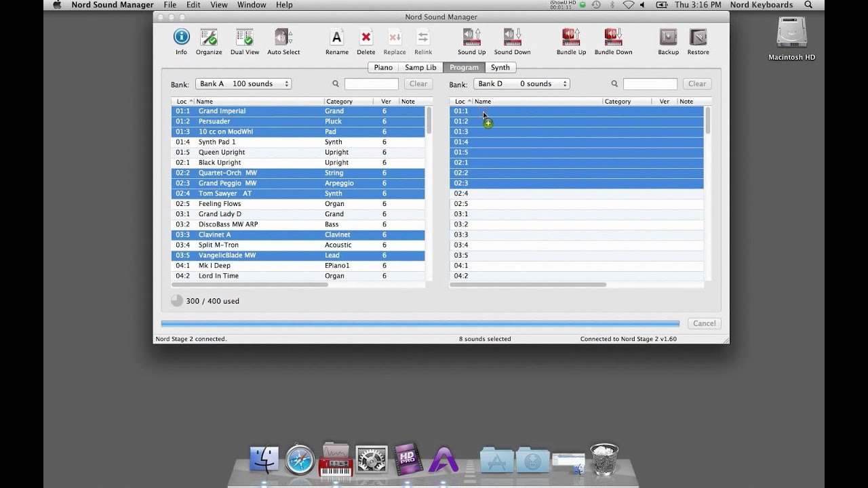868x488 pixels.
Task: Click the Sound Up toolbar icon
Action: point(471,41)
